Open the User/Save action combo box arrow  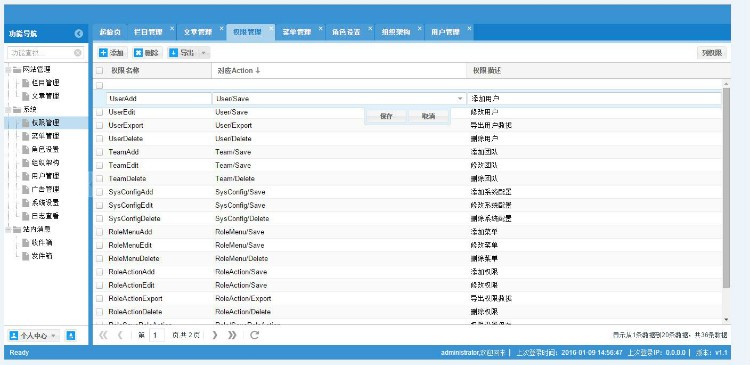460,99
